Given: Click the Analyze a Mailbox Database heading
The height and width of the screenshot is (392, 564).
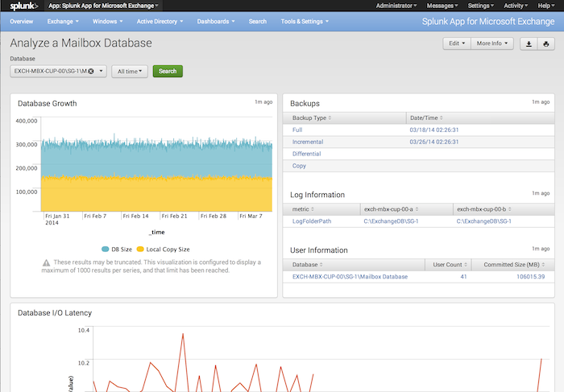Looking at the screenshot, I should (81, 43).
